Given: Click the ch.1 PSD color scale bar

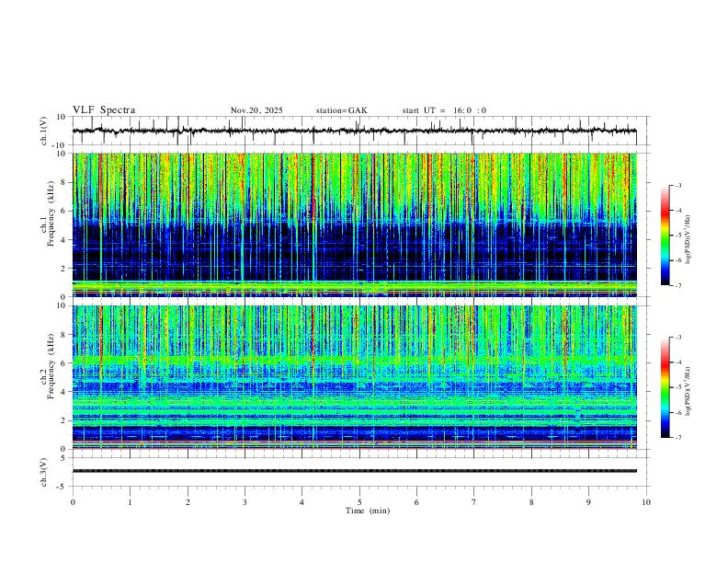Looking at the screenshot, I should 665,236.
